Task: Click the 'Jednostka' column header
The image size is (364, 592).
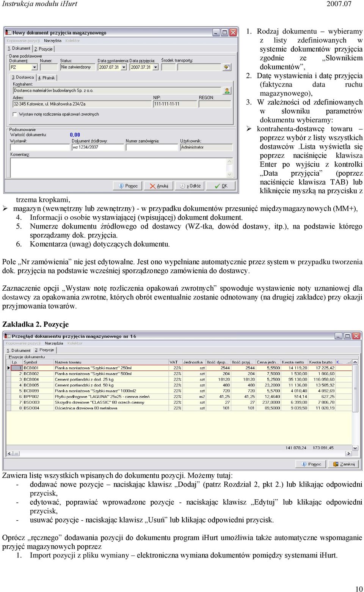Action: click(194, 362)
